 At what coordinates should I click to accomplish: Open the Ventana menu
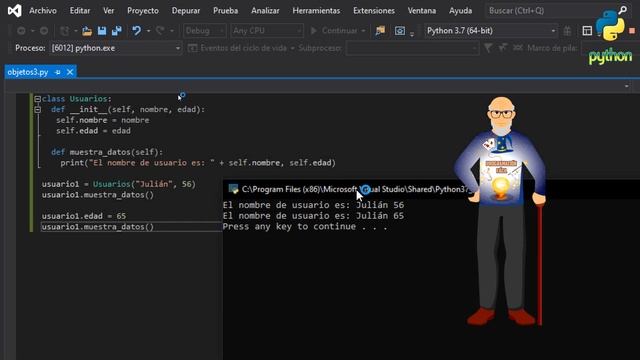[422, 11]
